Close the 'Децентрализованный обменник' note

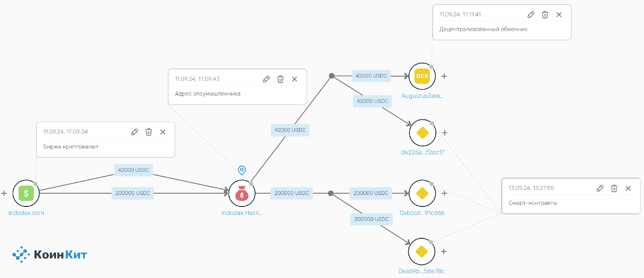click(559, 15)
